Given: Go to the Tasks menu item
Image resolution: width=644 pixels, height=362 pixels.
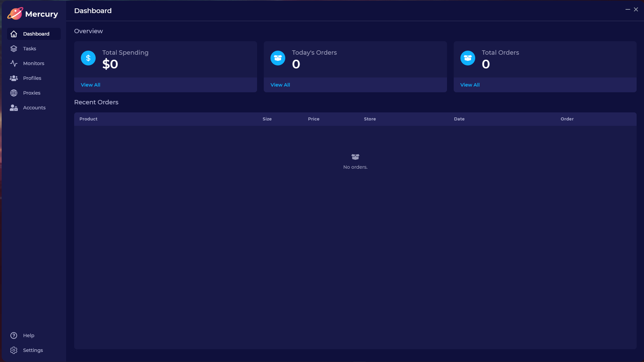Looking at the screenshot, I should coord(30,49).
